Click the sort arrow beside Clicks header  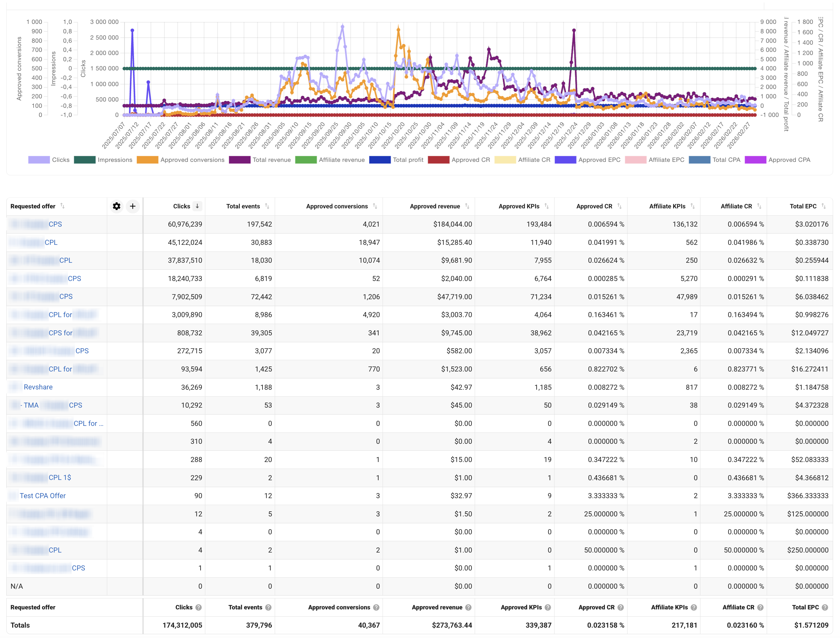point(197,206)
